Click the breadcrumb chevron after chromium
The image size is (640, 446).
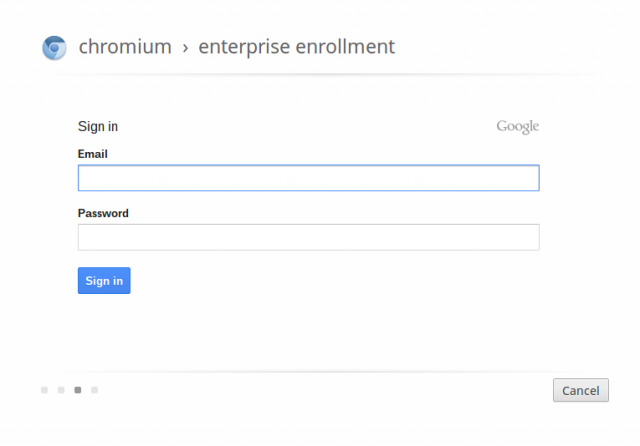[185, 48]
